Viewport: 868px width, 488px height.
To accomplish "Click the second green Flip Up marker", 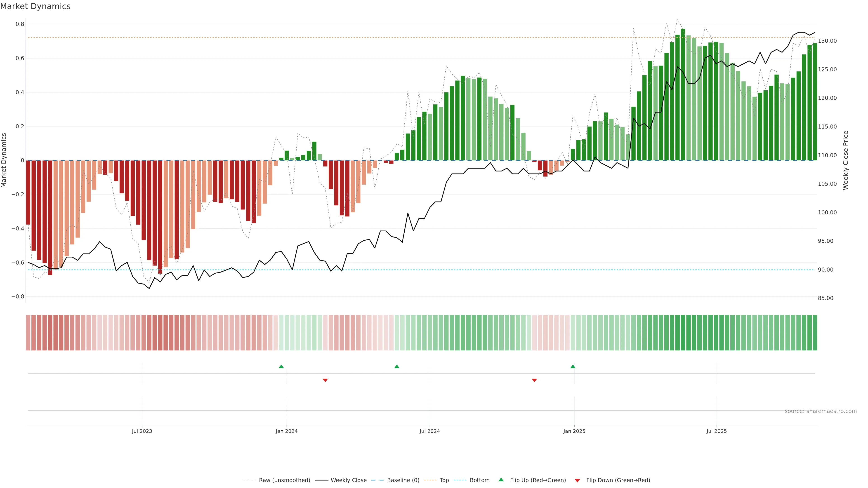I will pos(397,366).
